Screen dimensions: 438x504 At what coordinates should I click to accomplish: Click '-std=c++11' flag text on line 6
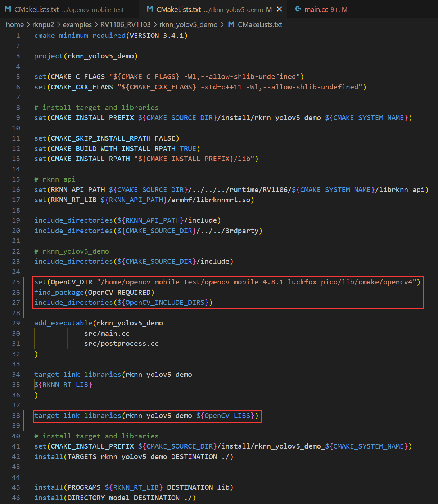[221, 87]
